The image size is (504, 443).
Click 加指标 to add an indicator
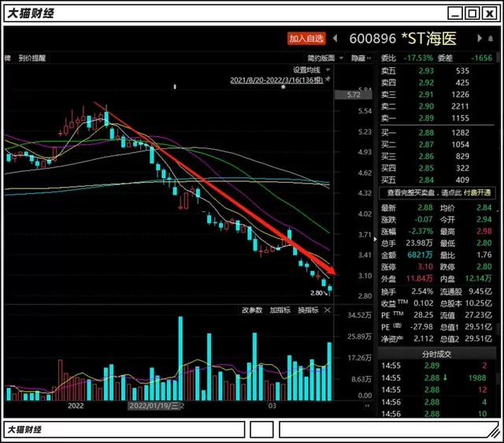coord(280,310)
